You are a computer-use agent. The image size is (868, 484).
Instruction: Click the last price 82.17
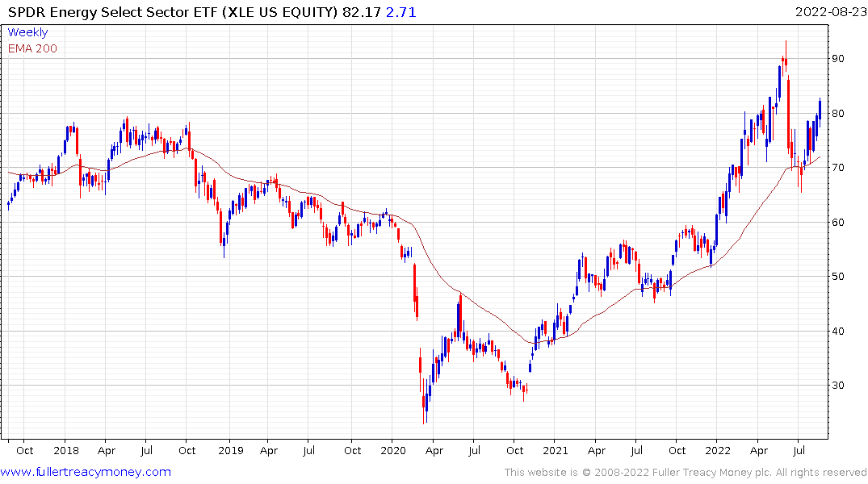(x=362, y=11)
